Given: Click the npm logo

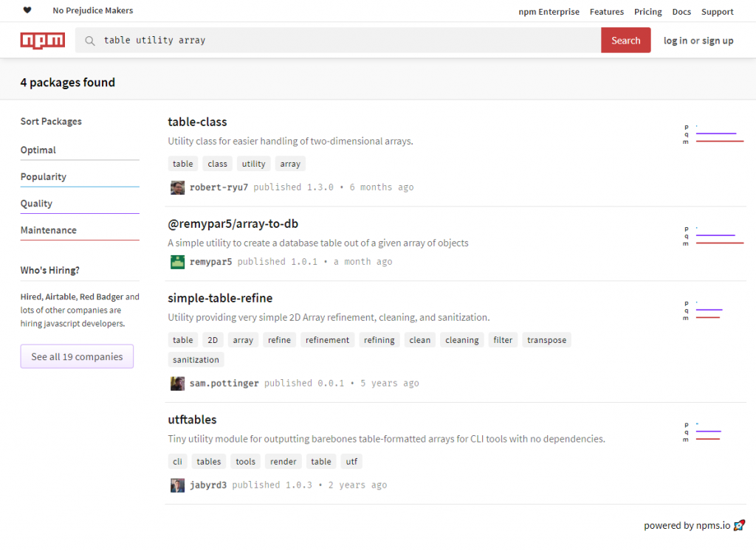Looking at the screenshot, I should (x=42, y=41).
